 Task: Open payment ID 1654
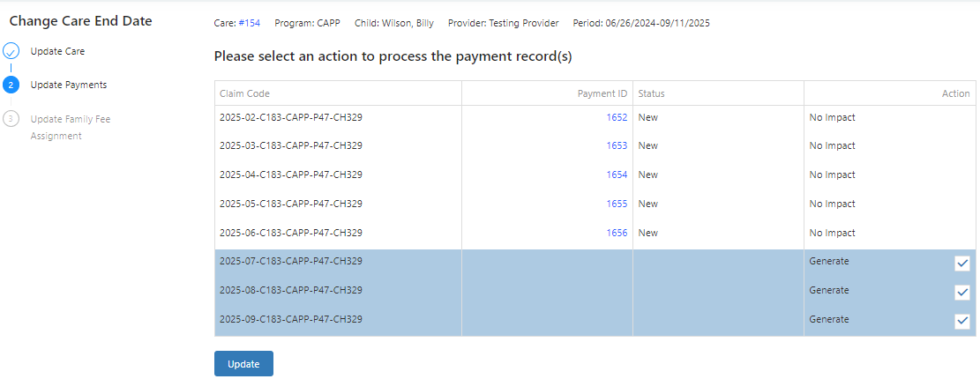click(617, 175)
